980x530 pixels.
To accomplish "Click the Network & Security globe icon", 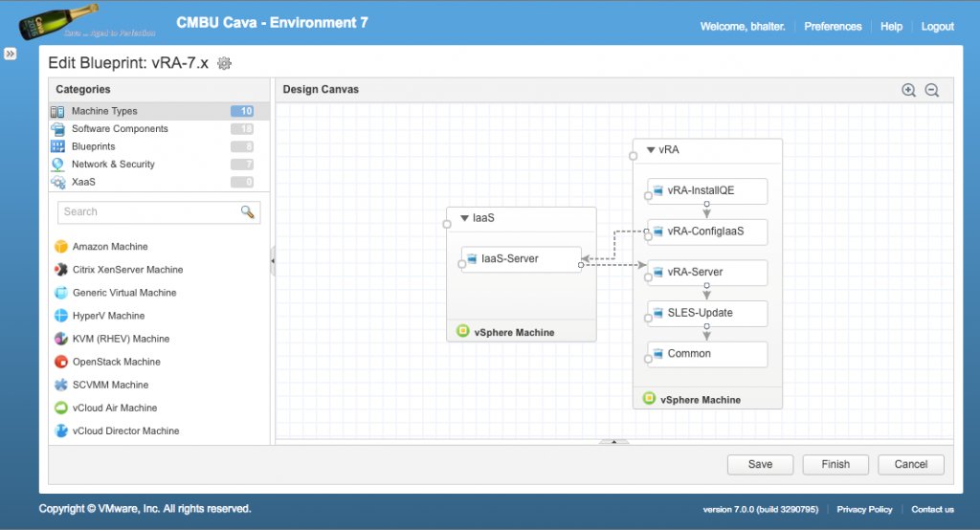I will click(x=57, y=164).
